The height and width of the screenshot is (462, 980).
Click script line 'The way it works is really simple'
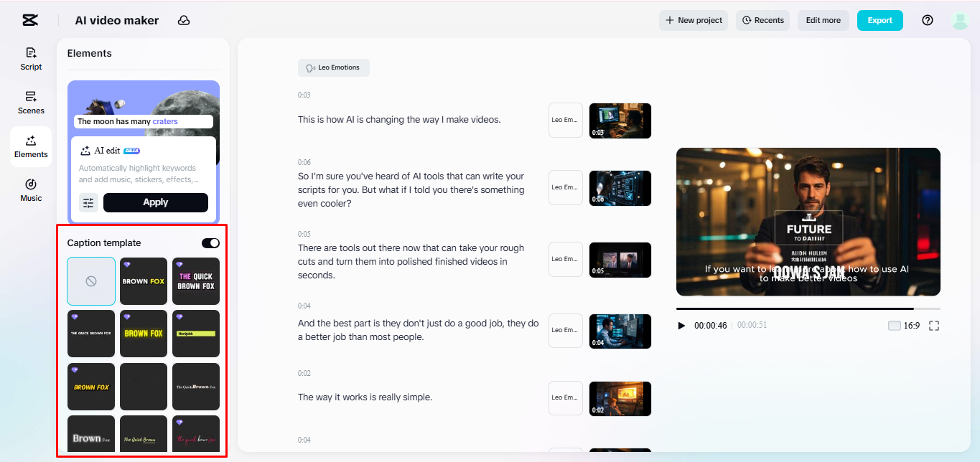(365, 397)
